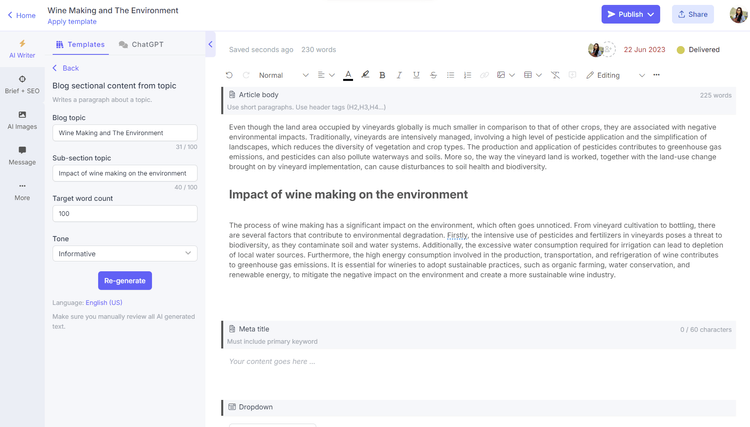Open the text color picker

point(348,75)
